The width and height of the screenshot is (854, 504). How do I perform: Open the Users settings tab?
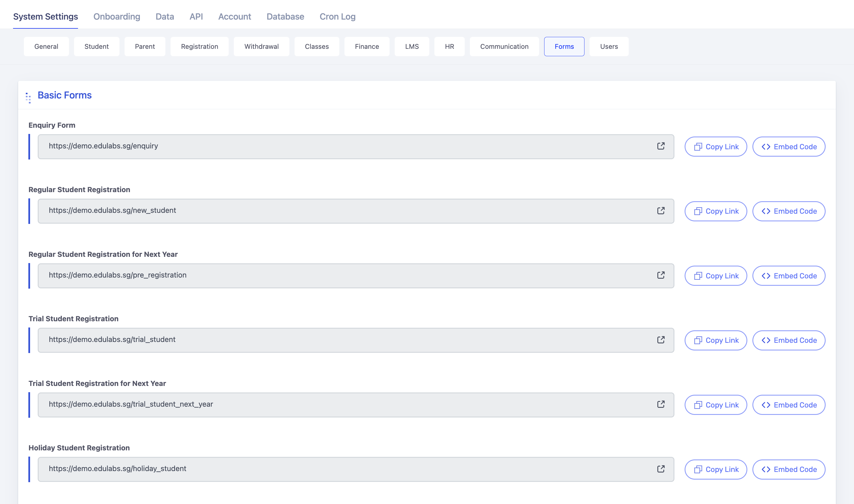(609, 47)
